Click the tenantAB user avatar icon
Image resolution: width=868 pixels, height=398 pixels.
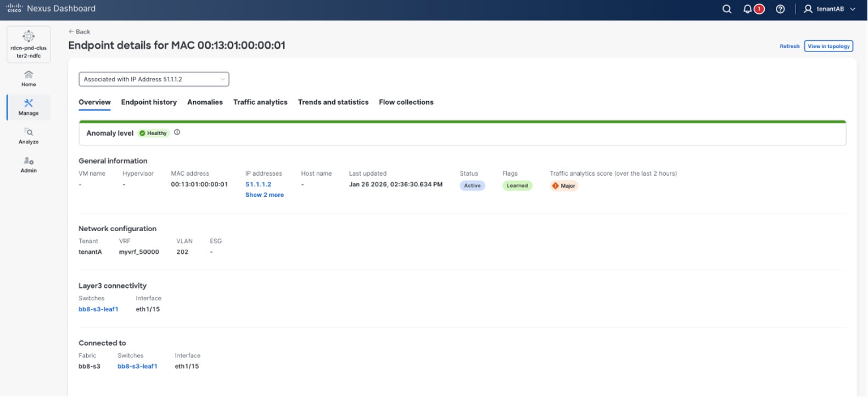[x=808, y=9]
